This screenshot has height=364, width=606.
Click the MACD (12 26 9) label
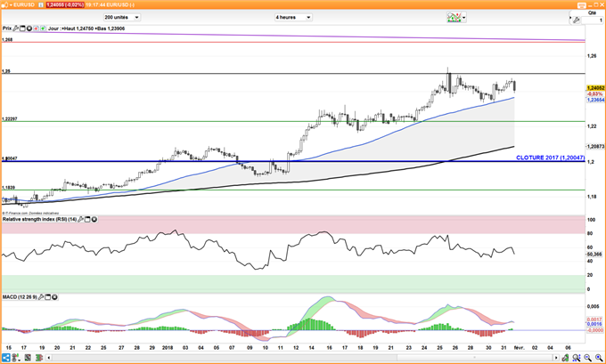(20, 297)
